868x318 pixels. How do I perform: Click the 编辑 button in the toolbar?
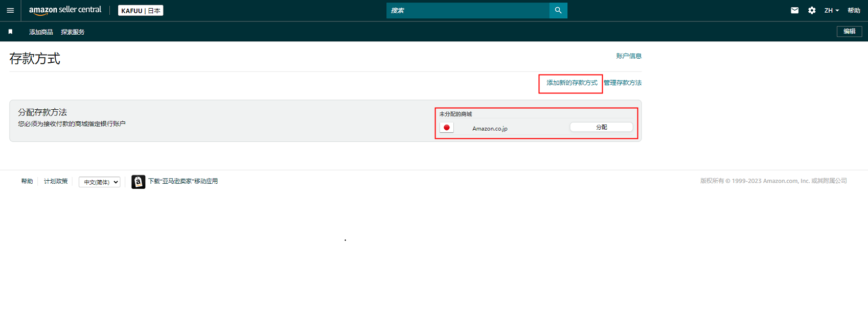(849, 32)
